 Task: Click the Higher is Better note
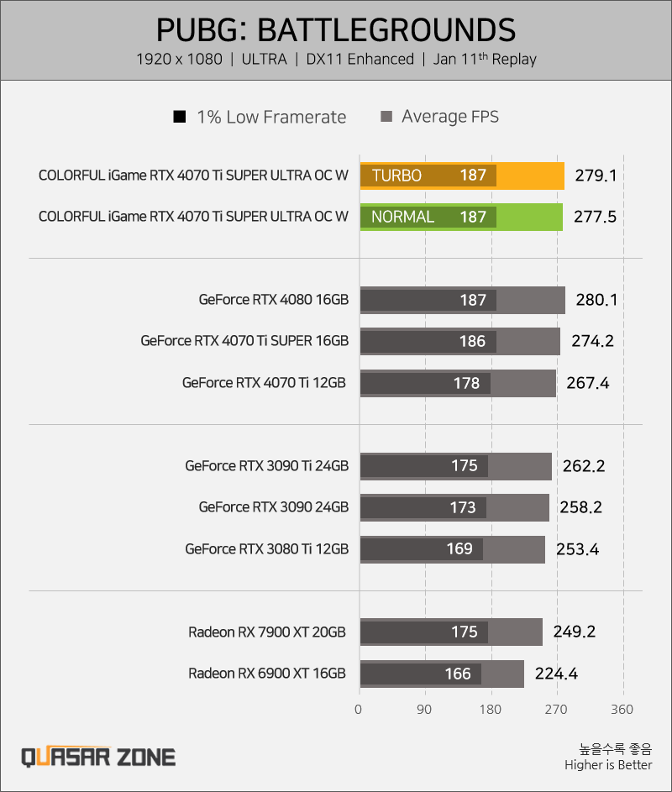[608, 765]
